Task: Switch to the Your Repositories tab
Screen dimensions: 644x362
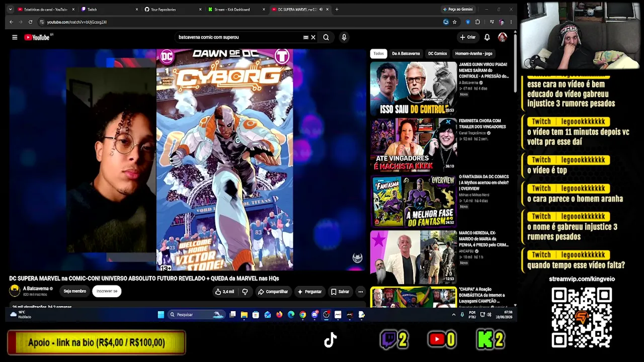Action: [x=172, y=10]
